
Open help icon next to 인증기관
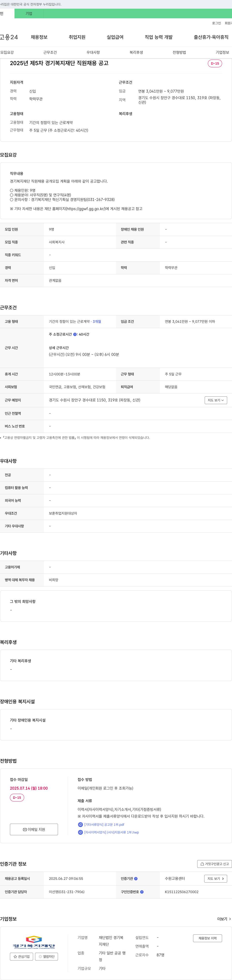[136, 878]
